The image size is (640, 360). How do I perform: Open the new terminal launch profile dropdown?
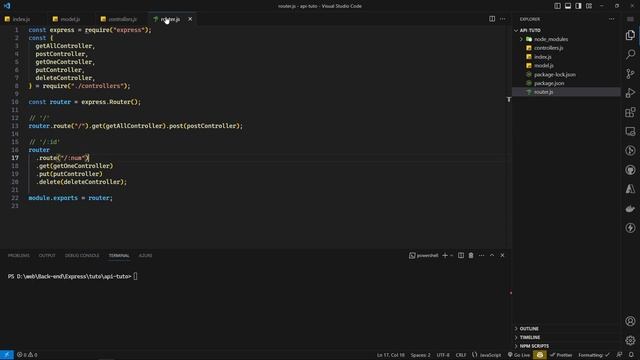tap(452, 256)
